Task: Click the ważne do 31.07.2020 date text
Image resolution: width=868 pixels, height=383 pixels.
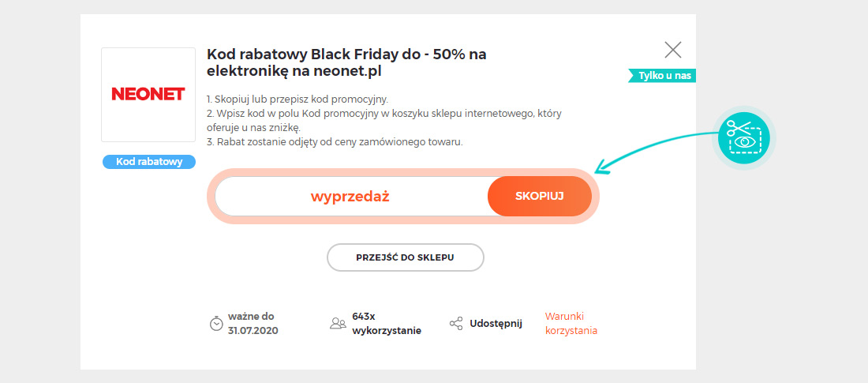Action: coord(253,324)
